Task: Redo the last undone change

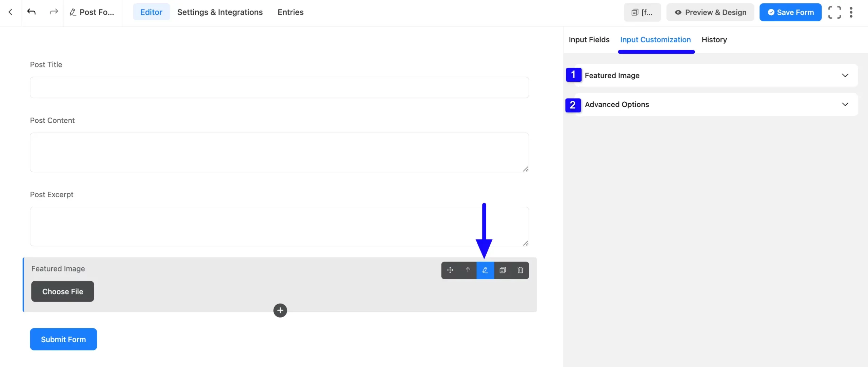Action: (54, 12)
